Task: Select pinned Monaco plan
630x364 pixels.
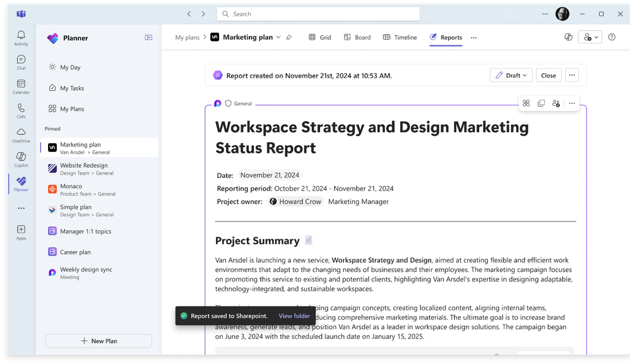Action: point(99,189)
